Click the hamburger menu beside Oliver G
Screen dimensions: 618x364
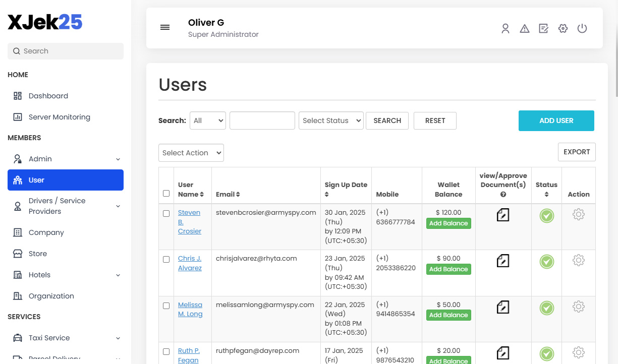coord(165,27)
